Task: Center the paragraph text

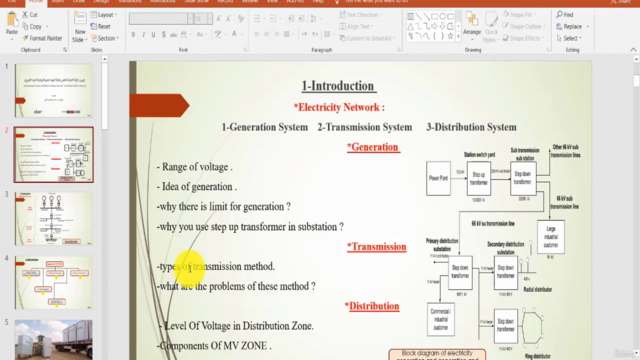Action: [x=267, y=34]
